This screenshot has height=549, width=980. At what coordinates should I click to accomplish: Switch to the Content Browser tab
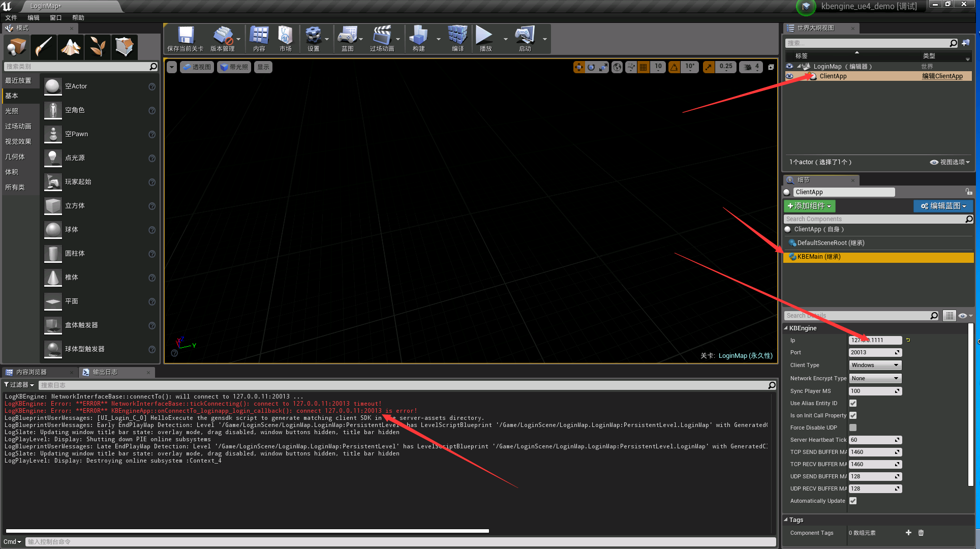(x=32, y=372)
